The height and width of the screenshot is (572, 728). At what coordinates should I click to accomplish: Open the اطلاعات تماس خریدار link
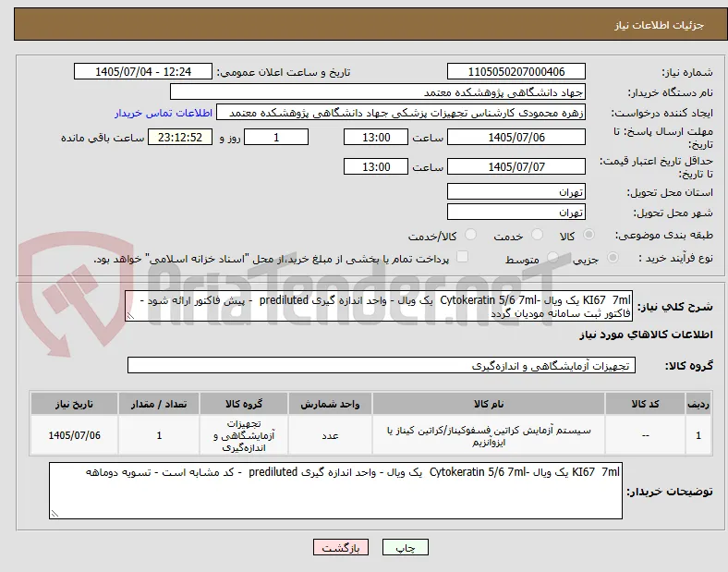[x=164, y=113]
